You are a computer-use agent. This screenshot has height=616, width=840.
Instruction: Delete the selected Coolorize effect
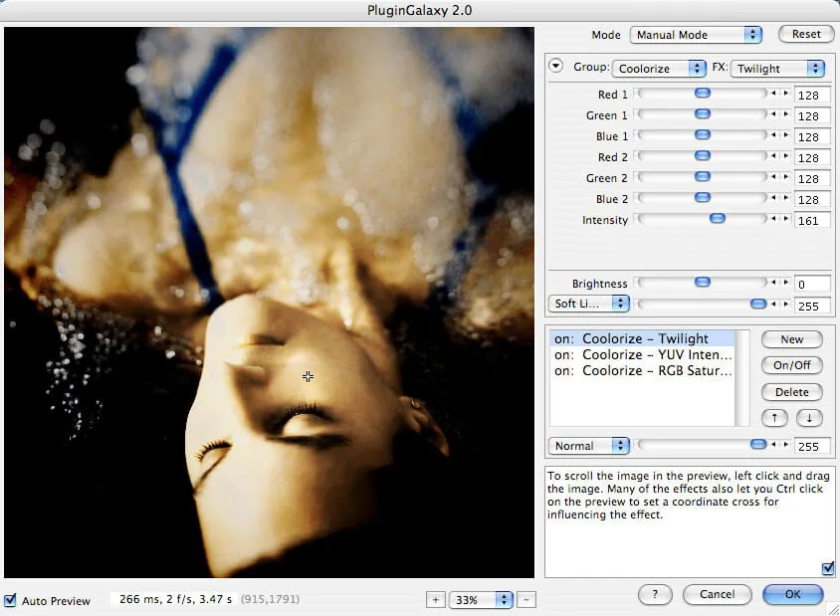coord(791,392)
